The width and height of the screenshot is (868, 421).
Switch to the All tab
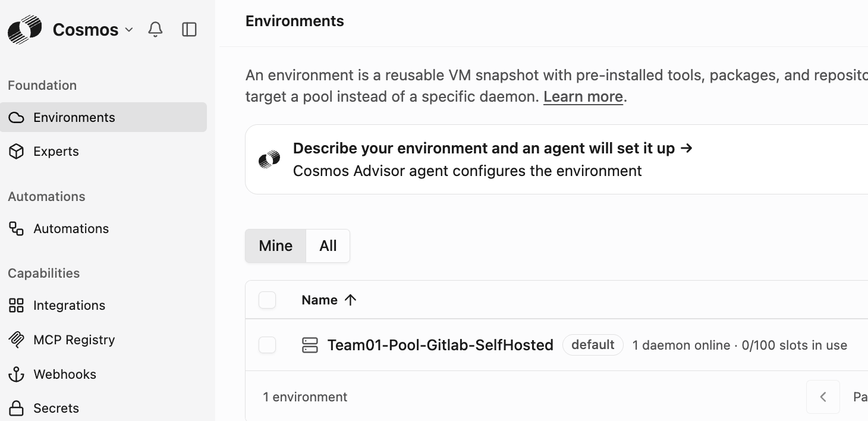[x=328, y=246]
